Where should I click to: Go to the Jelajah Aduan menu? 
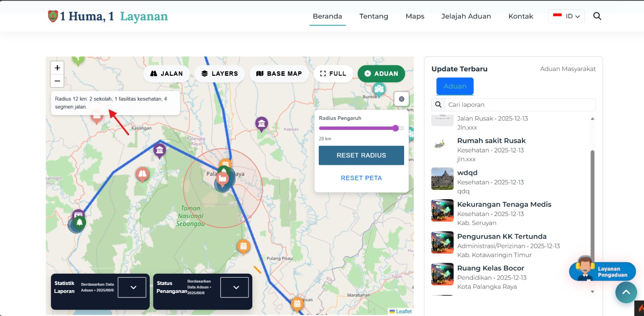pos(466,16)
